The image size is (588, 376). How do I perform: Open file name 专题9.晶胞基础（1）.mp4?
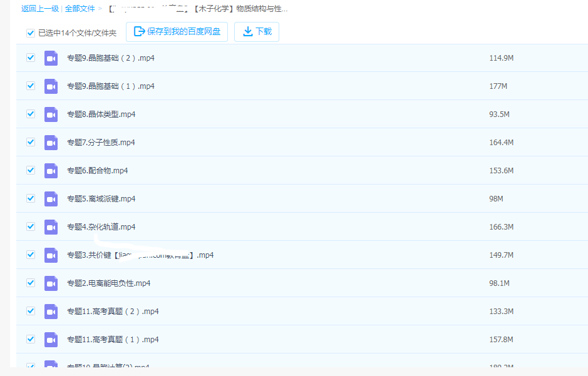[x=110, y=86]
